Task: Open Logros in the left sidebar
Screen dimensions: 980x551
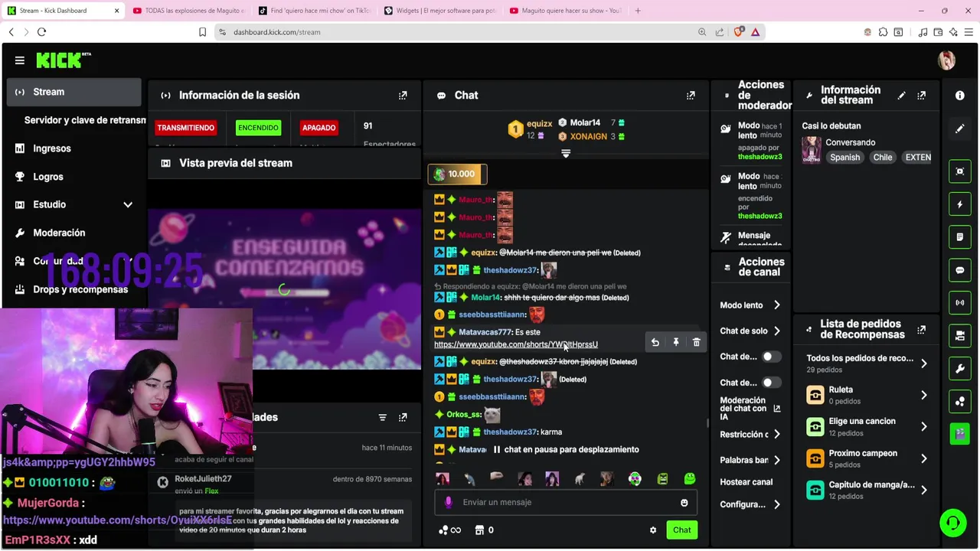Action: click(x=73, y=177)
